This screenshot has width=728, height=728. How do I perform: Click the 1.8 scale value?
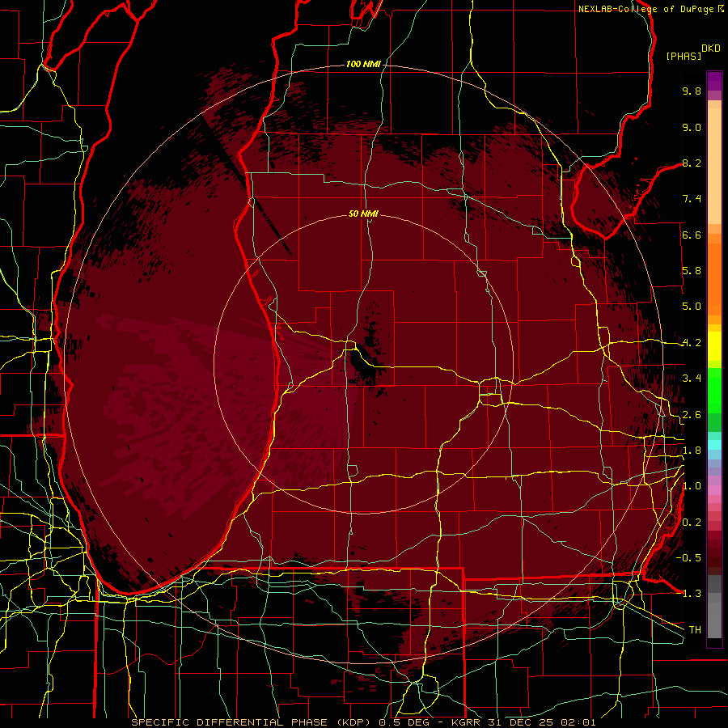click(x=692, y=451)
